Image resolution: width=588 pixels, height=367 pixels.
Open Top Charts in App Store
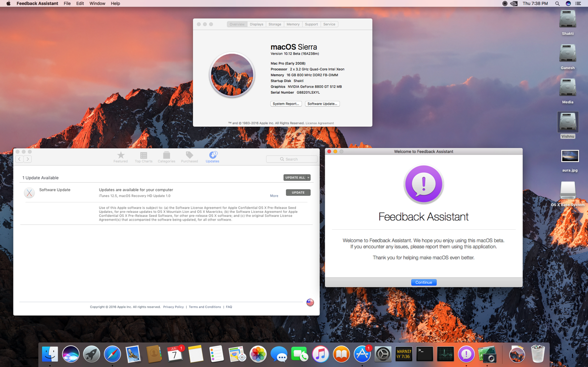coord(144,157)
